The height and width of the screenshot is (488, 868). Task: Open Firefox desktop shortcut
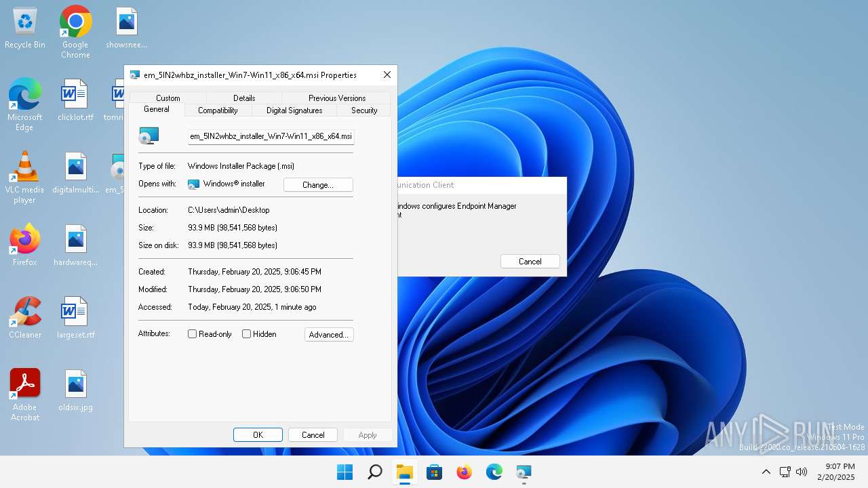(25, 245)
